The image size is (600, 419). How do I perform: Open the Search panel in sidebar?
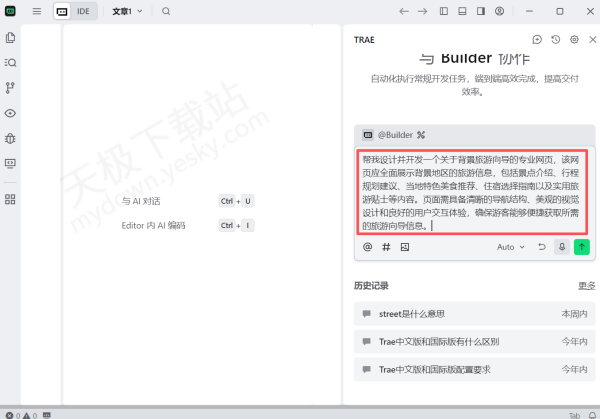11,62
